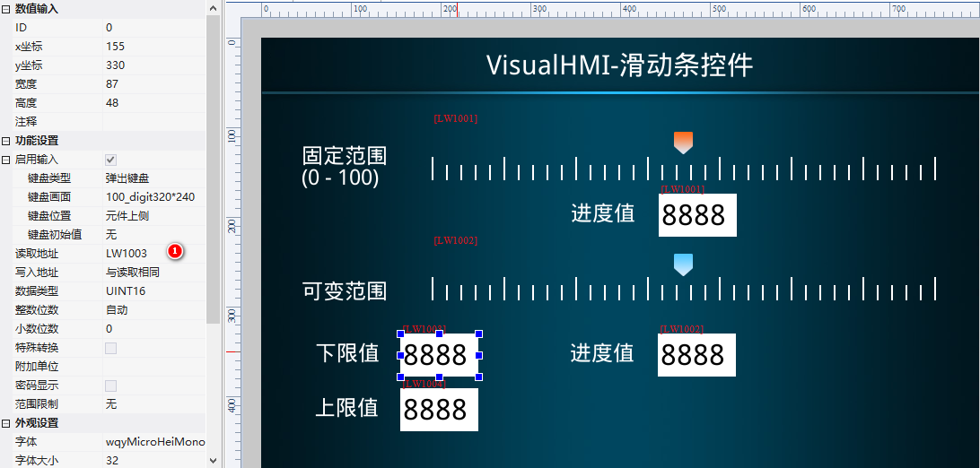The height and width of the screenshot is (468, 980).
Task: Open the 键盘类型 dropdown value 弹出键盘
Action: [153, 178]
